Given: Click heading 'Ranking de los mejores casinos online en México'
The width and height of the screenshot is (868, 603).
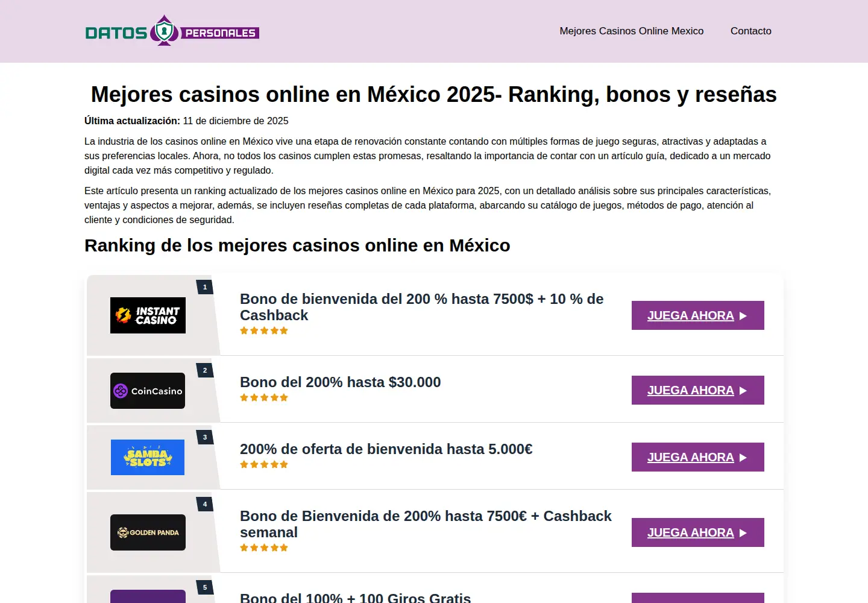Looking at the screenshot, I should pos(297,245).
